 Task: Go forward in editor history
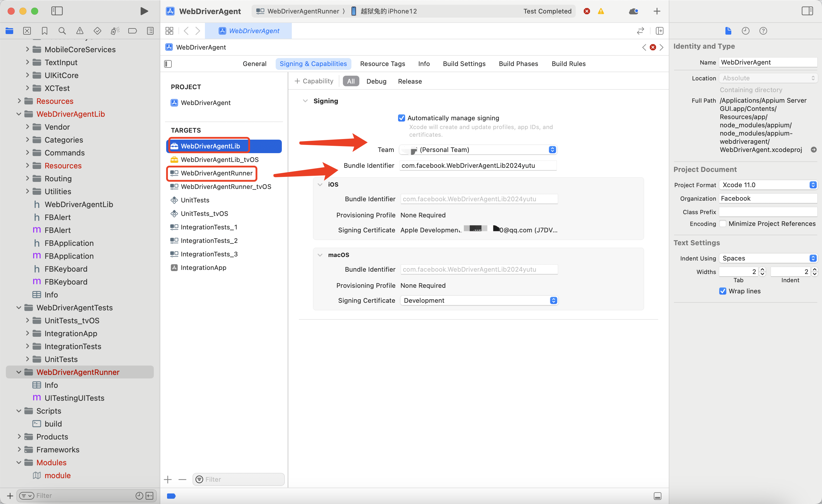(198, 31)
